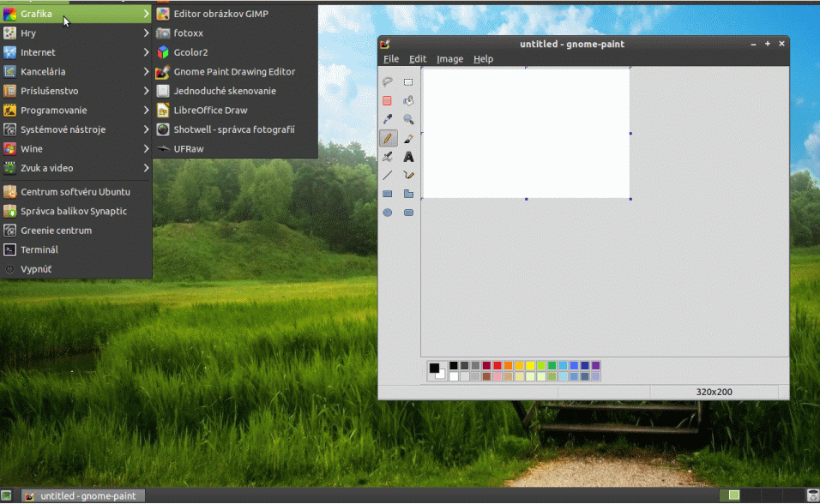Launch fotoxx from Grafika submenu
The width and height of the screenshot is (820, 504).
click(235, 33)
